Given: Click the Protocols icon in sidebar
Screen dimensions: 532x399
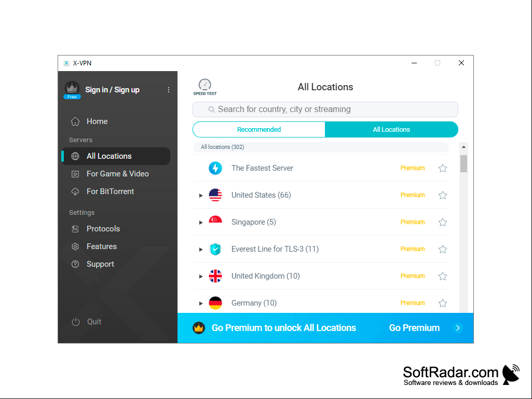Looking at the screenshot, I should 75,229.
